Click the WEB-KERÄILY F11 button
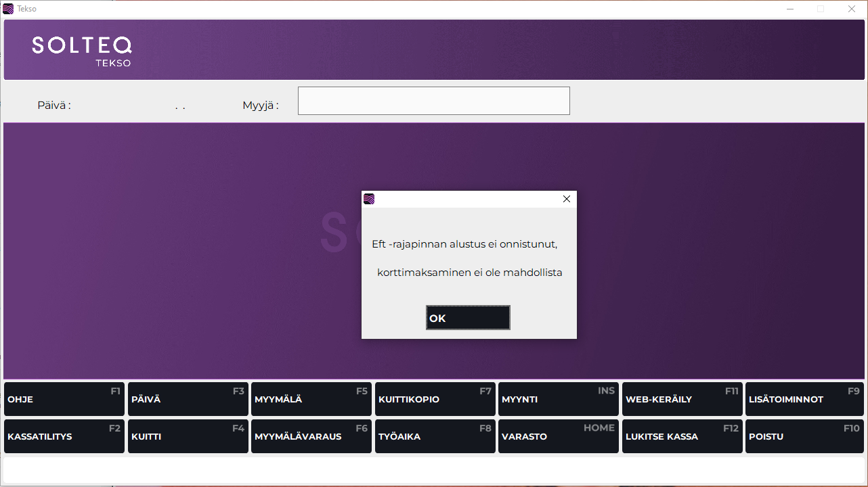 [x=682, y=399]
